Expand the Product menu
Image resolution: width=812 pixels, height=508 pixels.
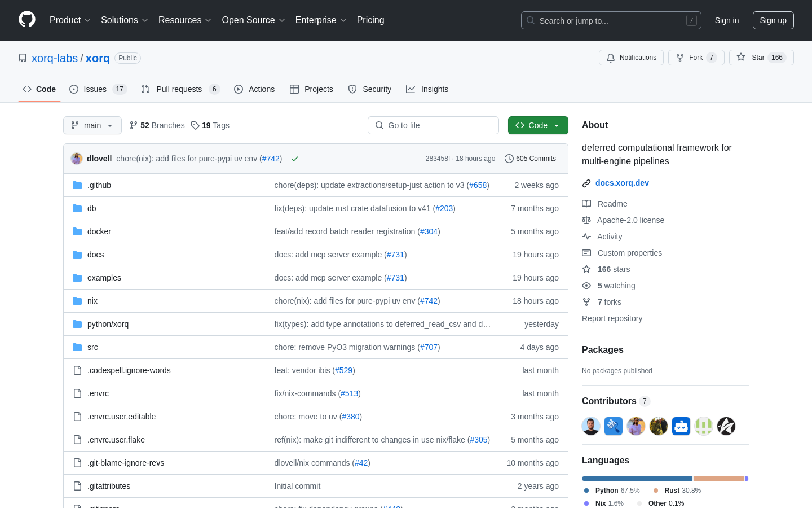pos(70,20)
